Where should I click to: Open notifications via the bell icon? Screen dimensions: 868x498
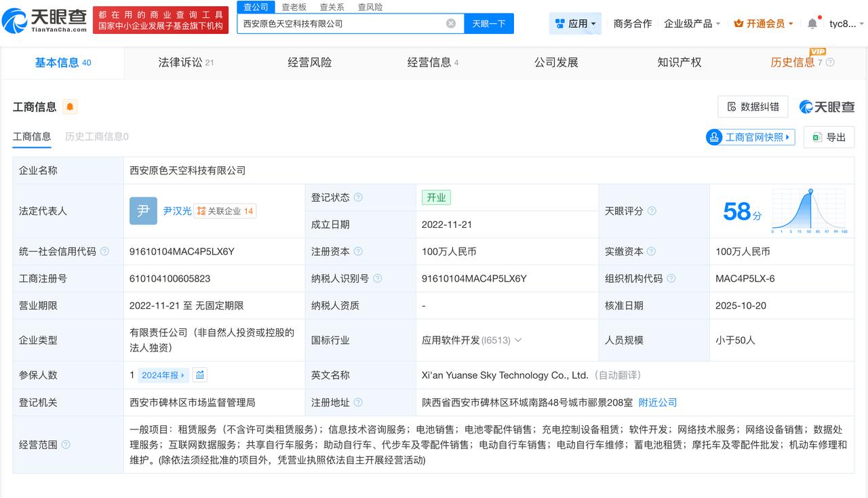pos(812,22)
